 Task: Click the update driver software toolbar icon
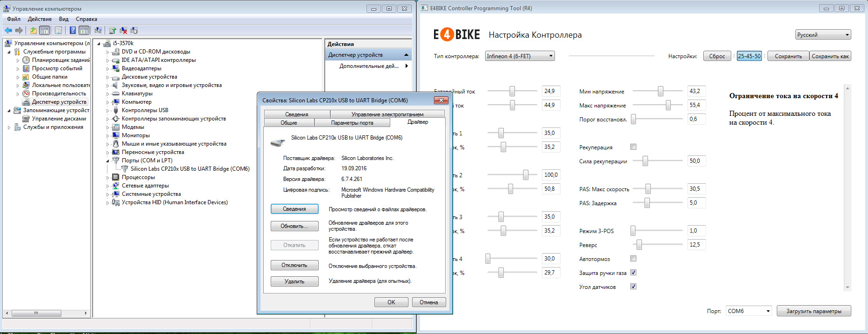coord(113,31)
